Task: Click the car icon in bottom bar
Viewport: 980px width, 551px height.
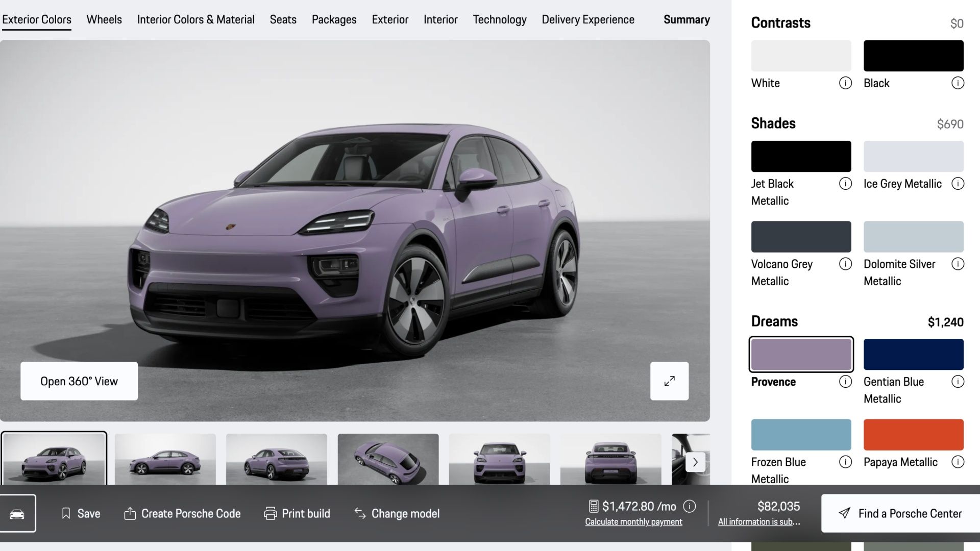Action: point(17,513)
